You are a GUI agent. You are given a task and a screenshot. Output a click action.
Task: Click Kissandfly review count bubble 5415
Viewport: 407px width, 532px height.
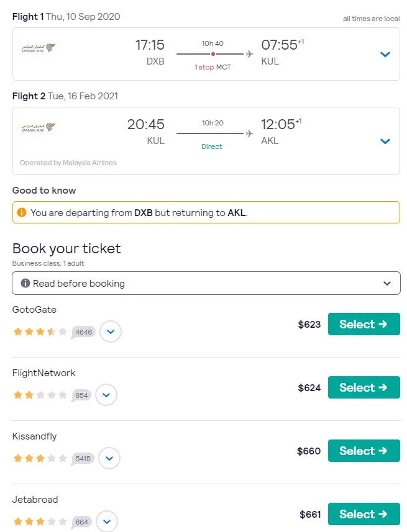point(83,459)
